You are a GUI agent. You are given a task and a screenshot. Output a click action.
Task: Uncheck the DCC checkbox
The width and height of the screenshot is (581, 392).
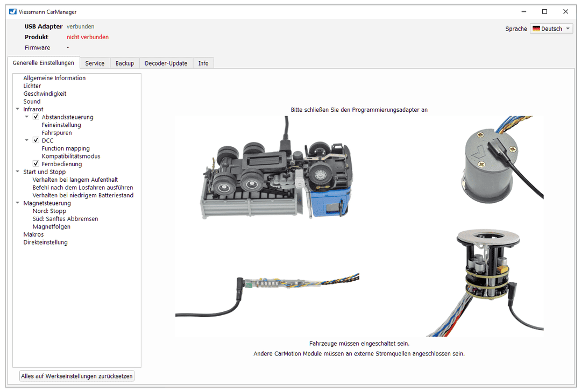pyautogui.click(x=36, y=140)
